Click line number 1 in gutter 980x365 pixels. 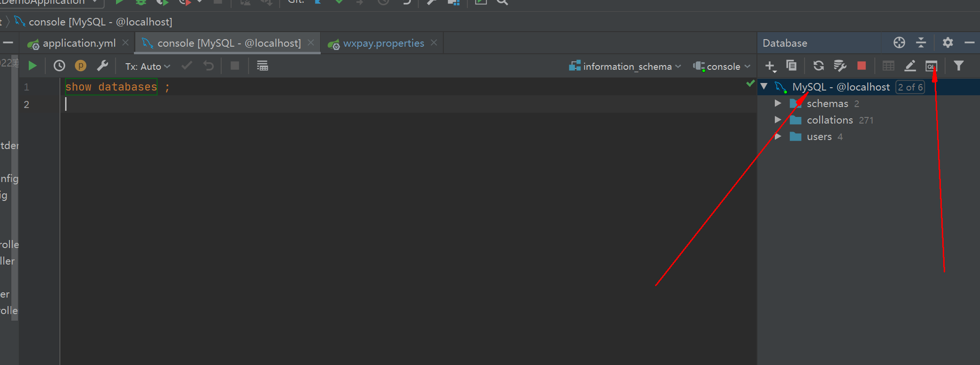tap(26, 87)
